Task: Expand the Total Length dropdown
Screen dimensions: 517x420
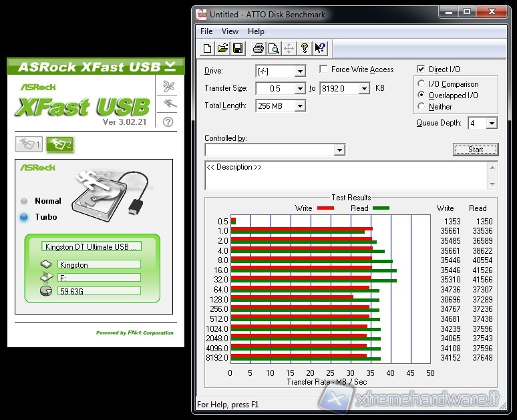Action: (299, 106)
